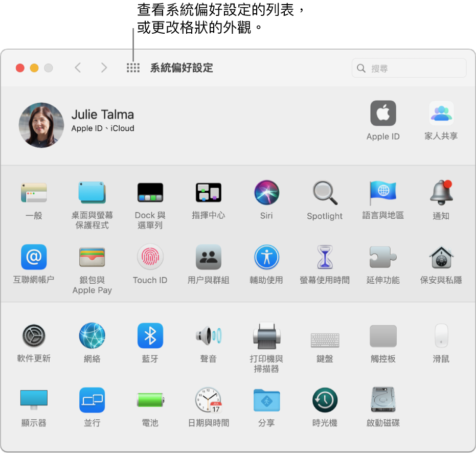Open 家人共享 (Family Sharing) settings

click(x=441, y=113)
